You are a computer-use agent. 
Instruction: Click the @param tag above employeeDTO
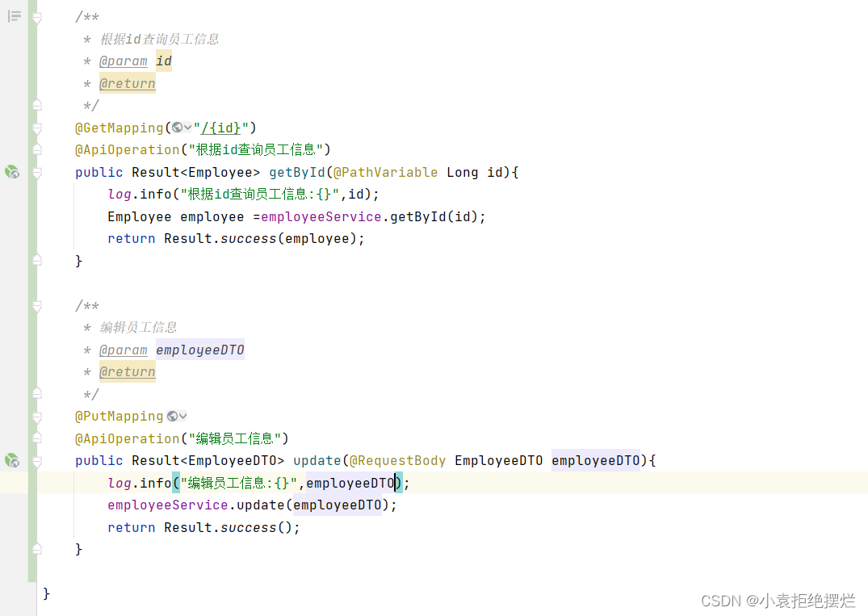124,350
